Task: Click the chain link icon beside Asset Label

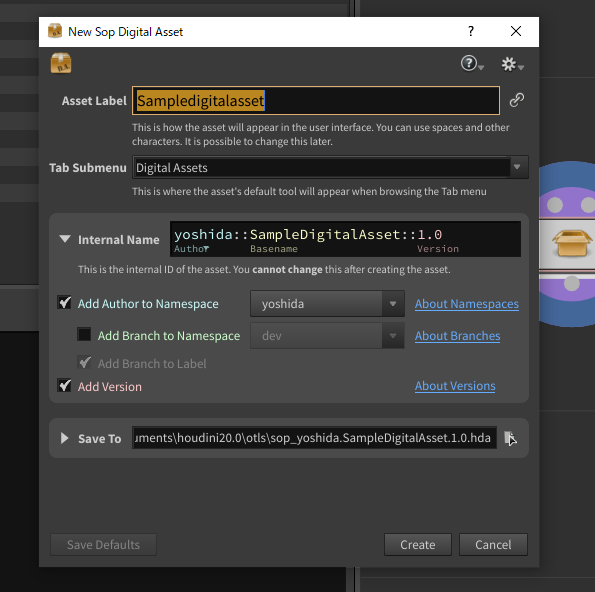Action: tap(516, 100)
